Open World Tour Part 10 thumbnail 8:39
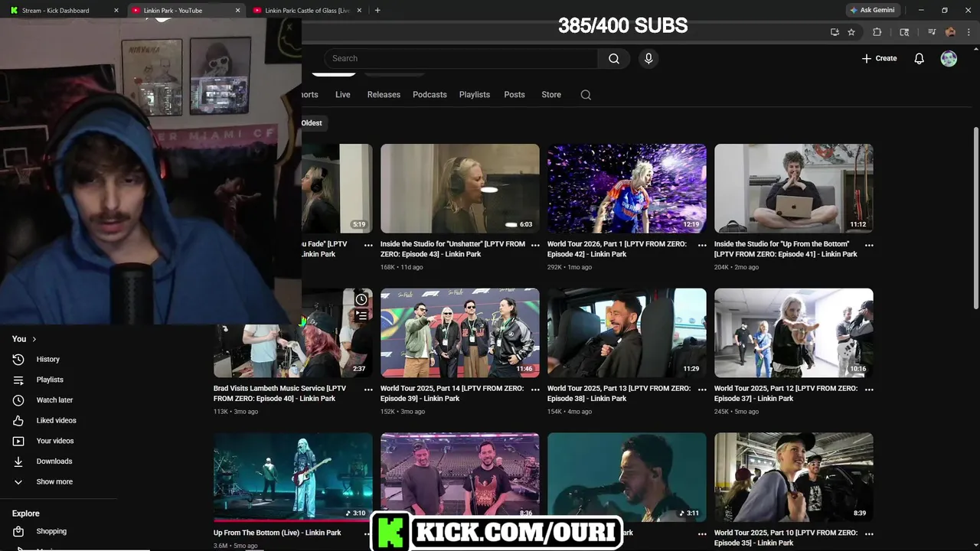 [x=794, y=478]
